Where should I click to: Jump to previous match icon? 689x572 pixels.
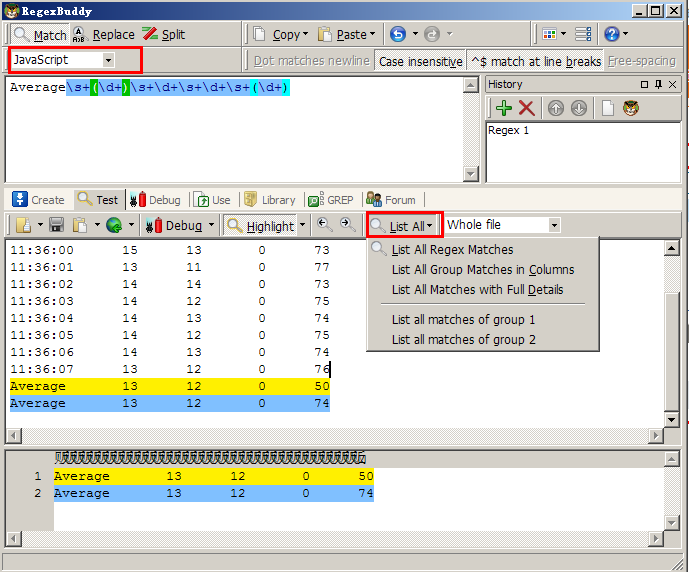pos(324,224)
